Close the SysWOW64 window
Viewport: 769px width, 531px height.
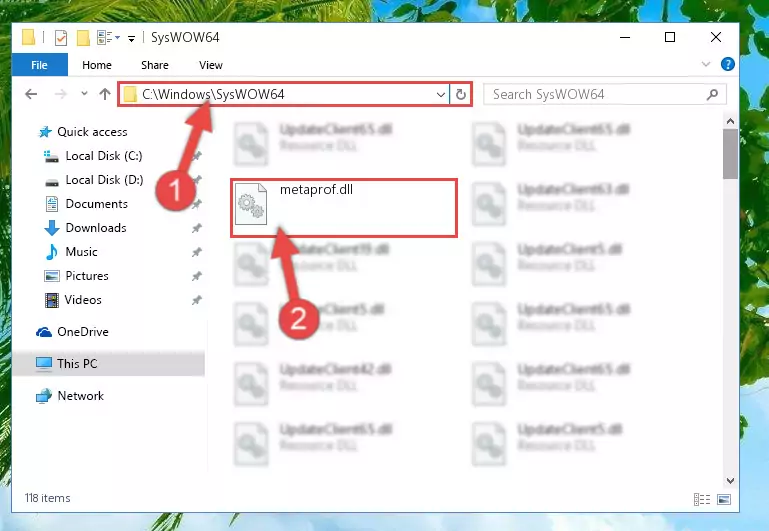pos(716,37)
